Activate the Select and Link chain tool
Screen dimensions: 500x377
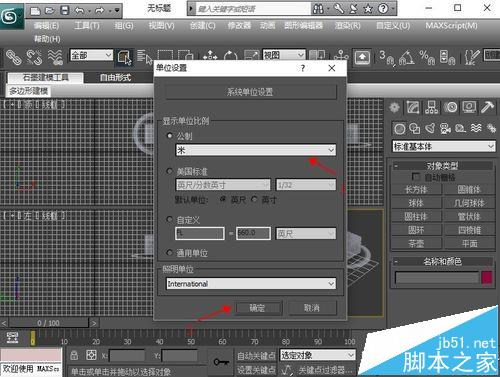pos(14,57)
